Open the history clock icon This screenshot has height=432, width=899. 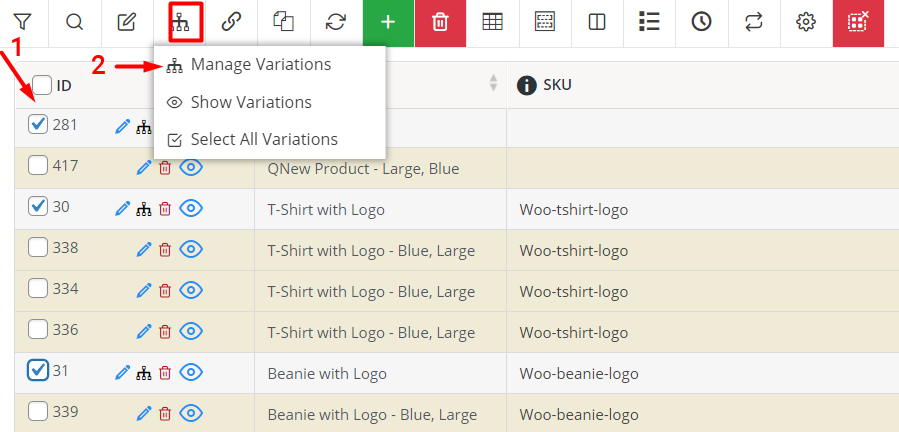tap(702, 22)
